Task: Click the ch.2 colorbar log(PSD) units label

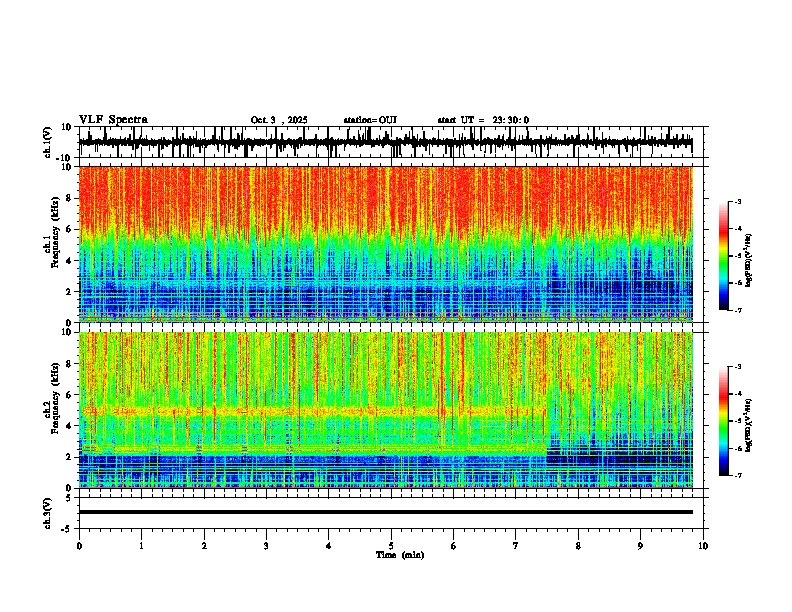Action: click(749, 425)
